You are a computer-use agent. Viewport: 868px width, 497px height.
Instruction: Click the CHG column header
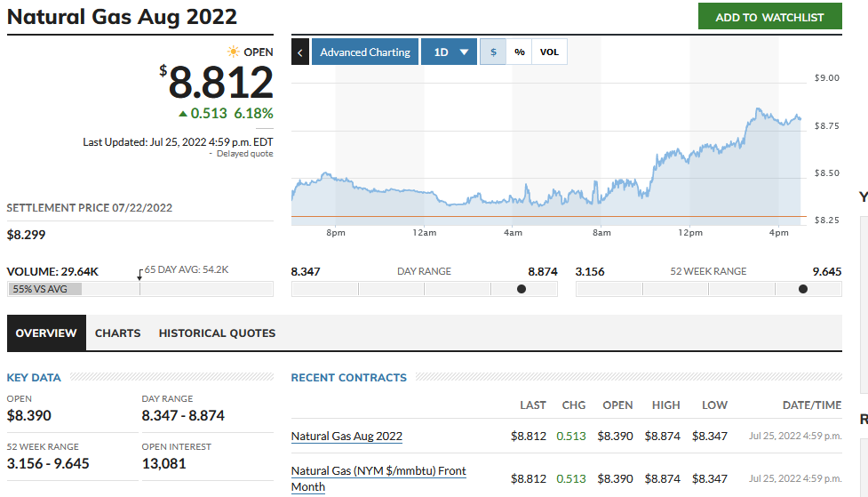(574, 405)
